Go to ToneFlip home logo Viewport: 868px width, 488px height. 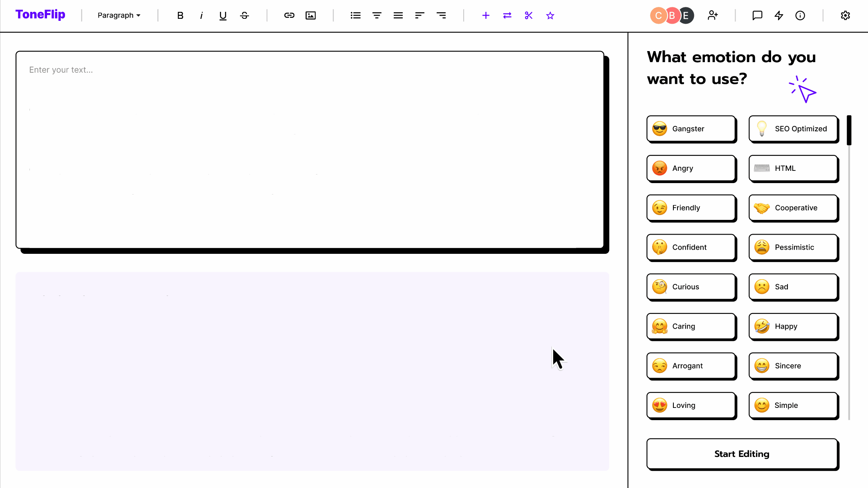tap(40, 15)
